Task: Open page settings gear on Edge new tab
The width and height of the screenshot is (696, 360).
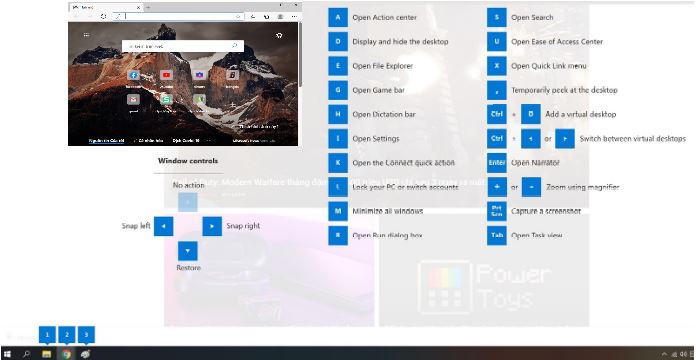Action: click(x=279, y=35)
